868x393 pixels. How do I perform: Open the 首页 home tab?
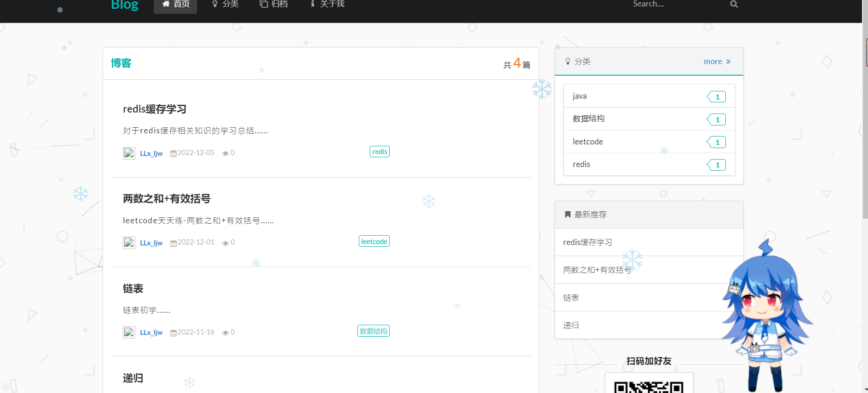pos(175,5)
